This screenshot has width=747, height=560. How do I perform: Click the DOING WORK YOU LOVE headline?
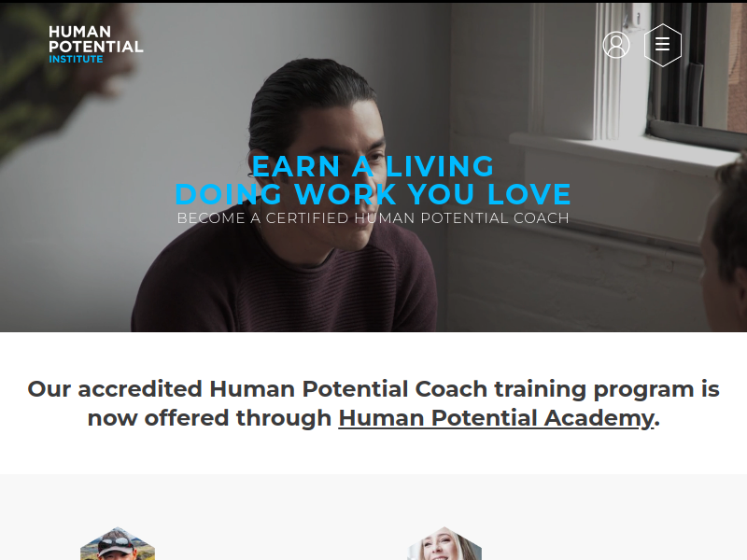pos(373,194)
